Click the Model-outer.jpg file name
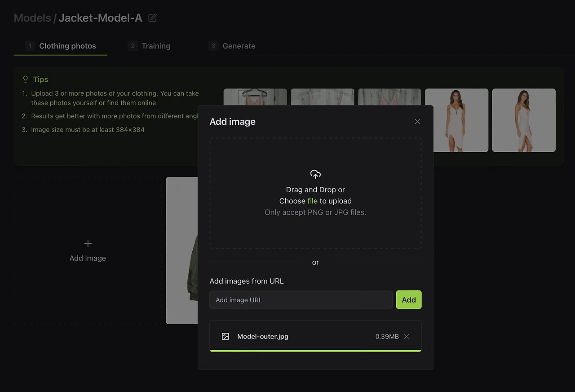The image size is (575, 392). pyautogui.click(x=263, y=337)
